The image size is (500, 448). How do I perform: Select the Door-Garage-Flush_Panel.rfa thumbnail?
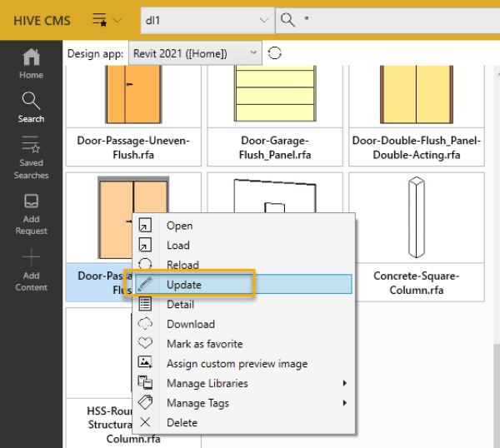coord(275,92)
